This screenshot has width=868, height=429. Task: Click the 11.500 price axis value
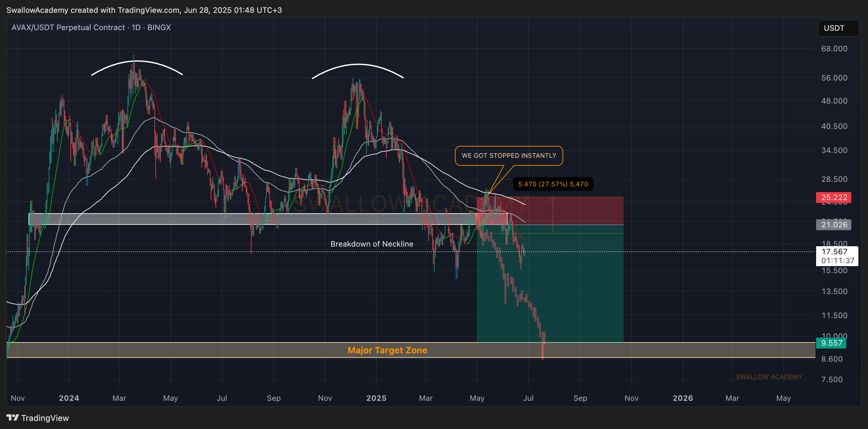[834, 315]
